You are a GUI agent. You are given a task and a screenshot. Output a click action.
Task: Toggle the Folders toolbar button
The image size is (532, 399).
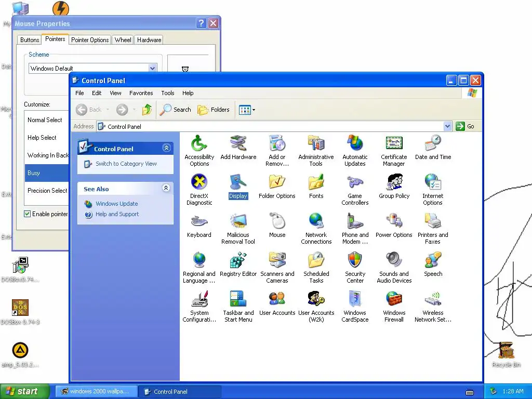[x=214, y=110]
